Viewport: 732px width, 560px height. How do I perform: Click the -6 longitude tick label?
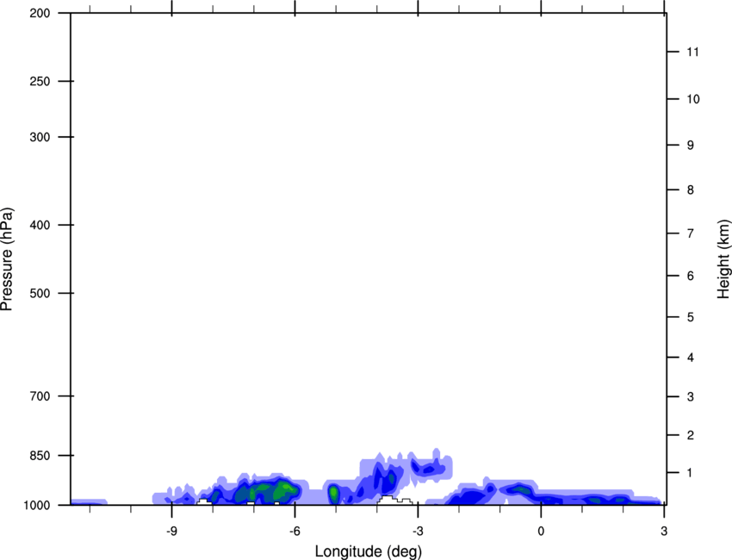click(295, 532)
